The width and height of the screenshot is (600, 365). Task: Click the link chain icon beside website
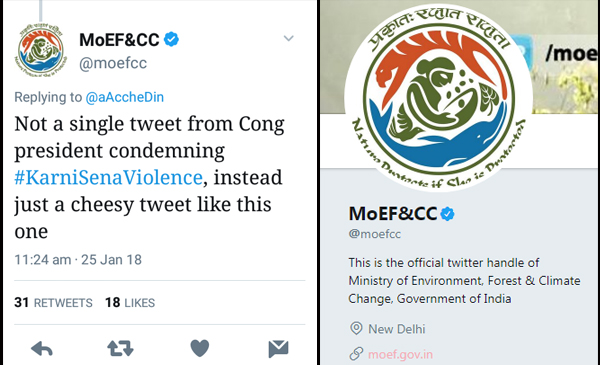pyautogui.click(x=356, y=354)
